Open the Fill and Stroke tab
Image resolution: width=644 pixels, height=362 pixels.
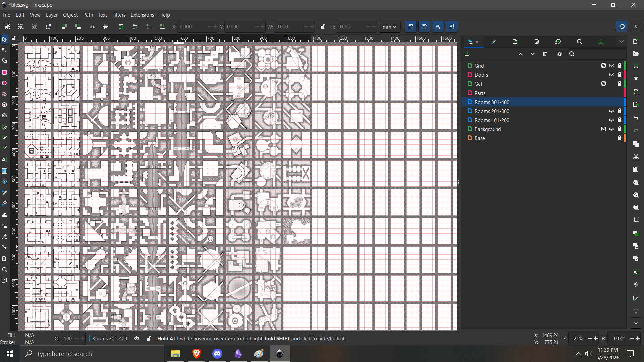click(x=493, y=42)
